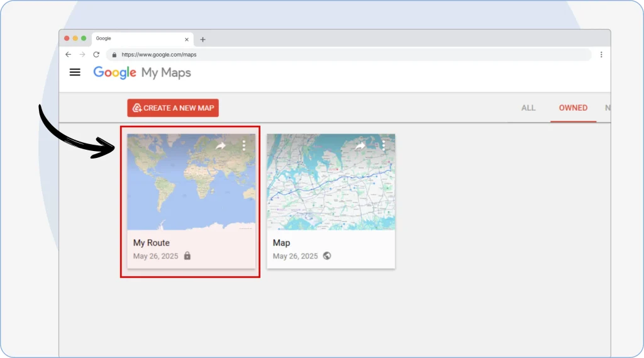
Task: Click the browser forward arrow
Action: [x=82, y=54]
